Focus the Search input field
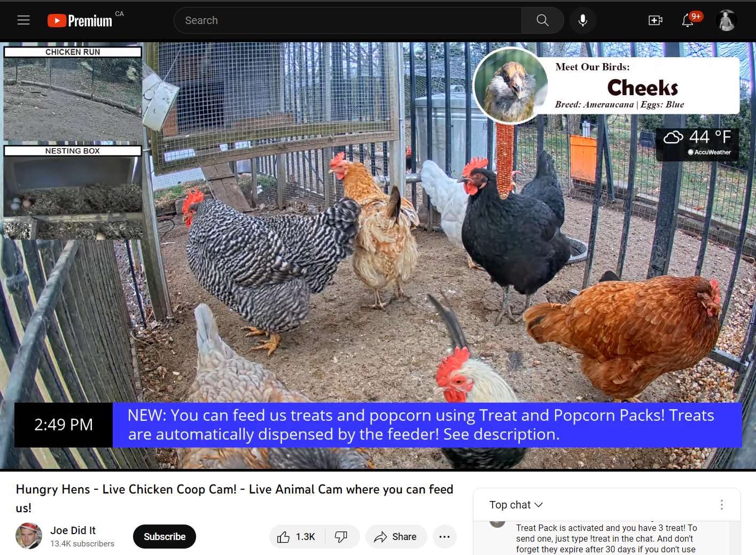 pyautogui.click(x=348, y=20)
